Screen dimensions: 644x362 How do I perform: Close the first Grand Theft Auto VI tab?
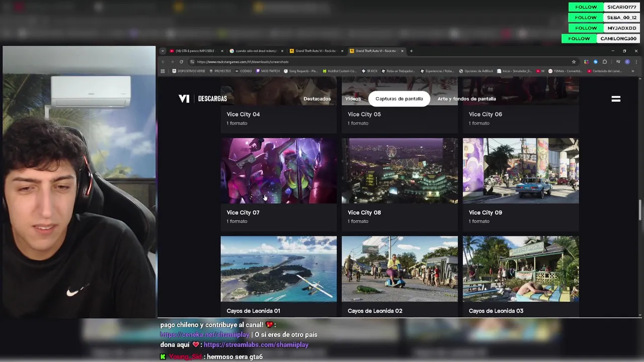[x=342, y=51]
